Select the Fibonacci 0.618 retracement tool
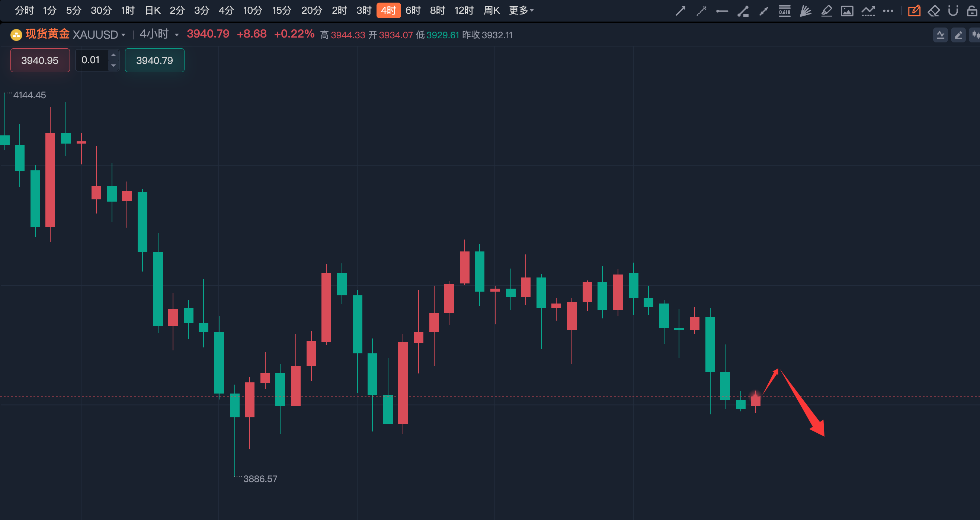The width and height of the screenshot is (980, 520). [x=784, y=11]
